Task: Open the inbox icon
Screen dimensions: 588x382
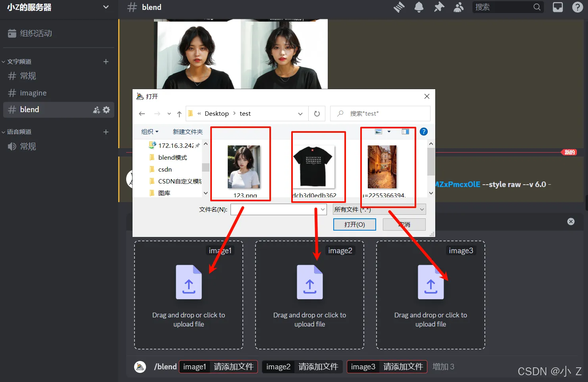Action: tap(558, 7)
